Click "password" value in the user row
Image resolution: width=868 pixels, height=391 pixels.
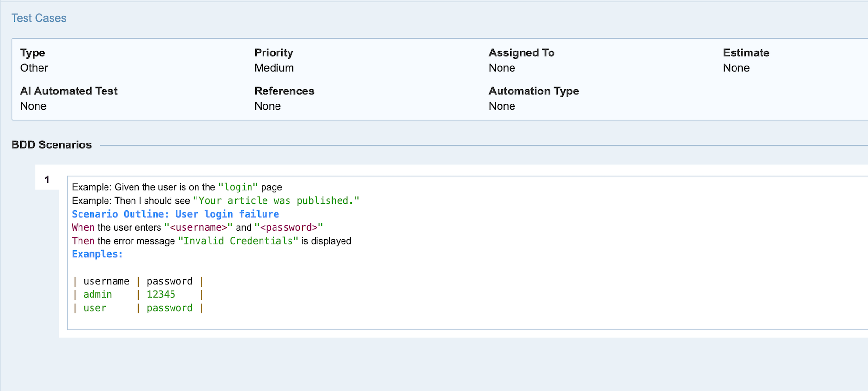coord(170,308)
